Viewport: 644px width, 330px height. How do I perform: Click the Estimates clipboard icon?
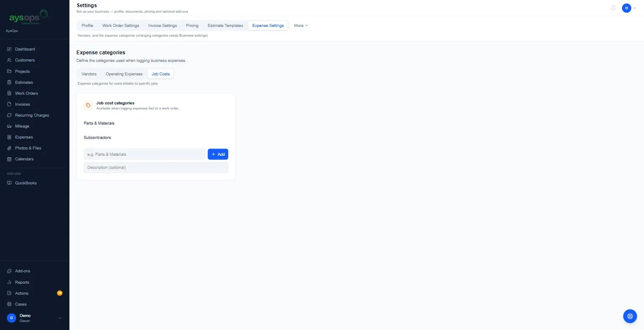click(x=9, y=82)
